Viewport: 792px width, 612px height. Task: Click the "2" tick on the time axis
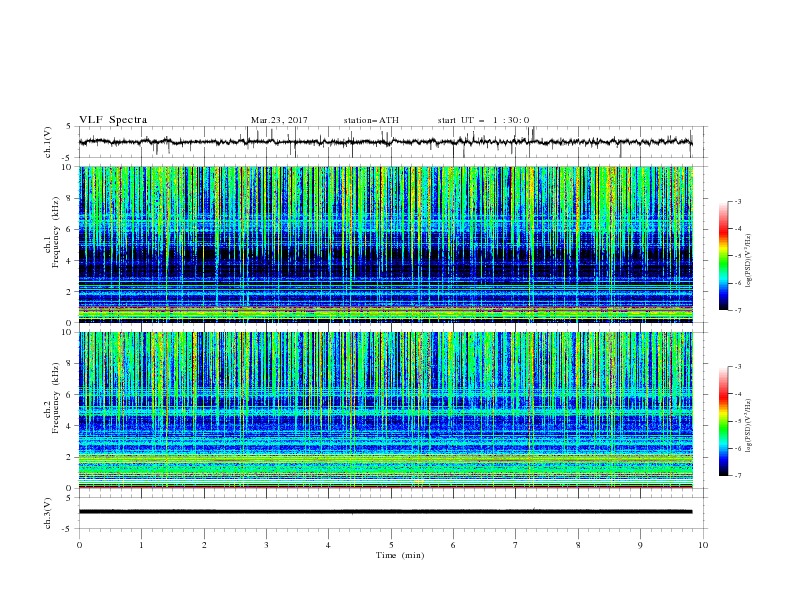(x=204, y=545)
